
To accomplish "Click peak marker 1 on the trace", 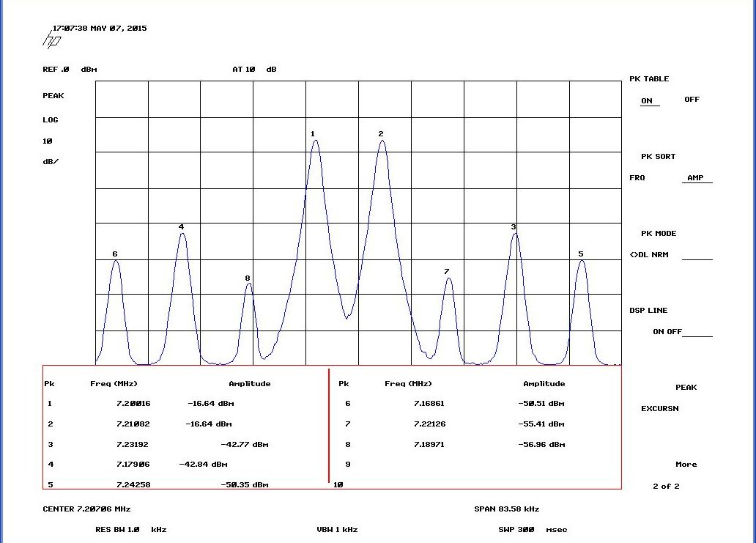I will (x=313, y=134).
